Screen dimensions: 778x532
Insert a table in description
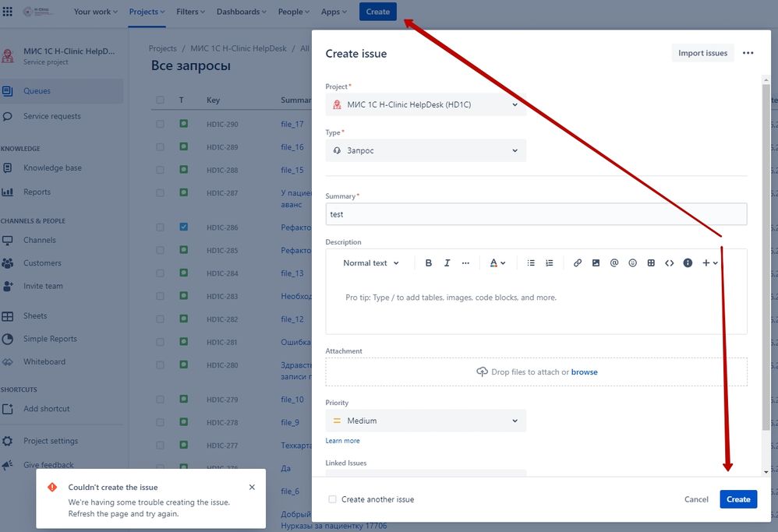tap(651, 262)
